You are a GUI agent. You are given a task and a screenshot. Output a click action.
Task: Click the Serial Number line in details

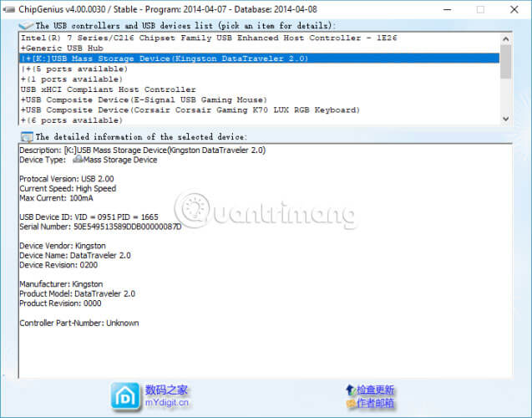pos(100,227)
